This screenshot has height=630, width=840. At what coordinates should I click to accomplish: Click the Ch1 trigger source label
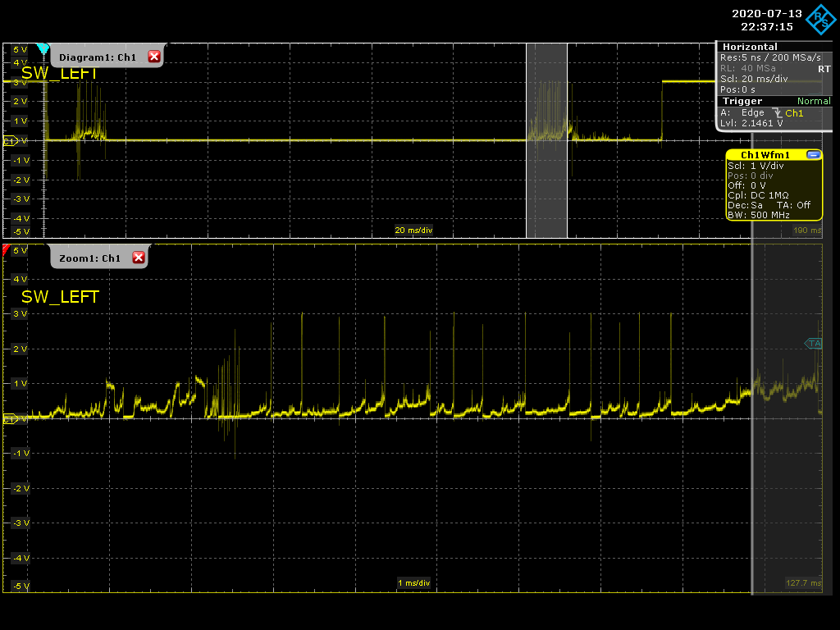[794, 113]
